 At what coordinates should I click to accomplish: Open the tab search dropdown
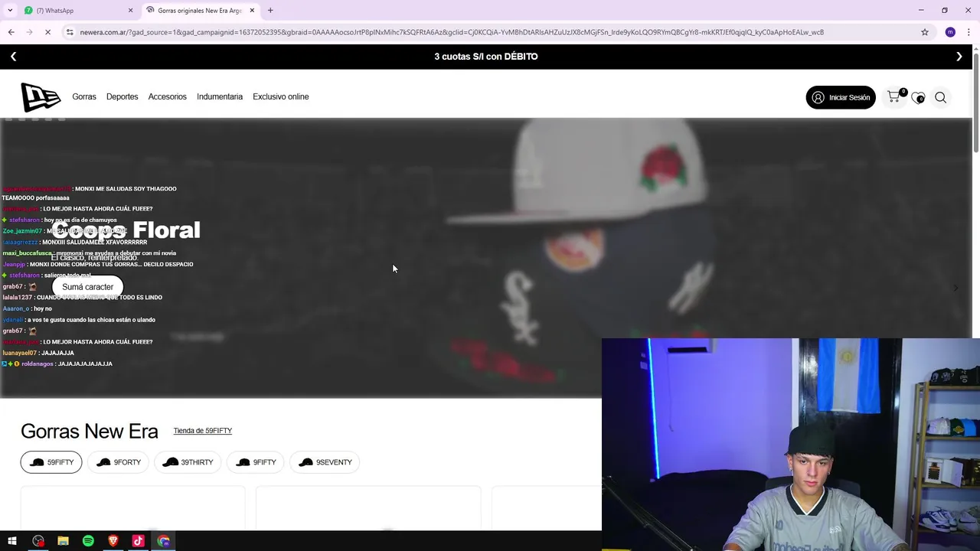point(10,11)
